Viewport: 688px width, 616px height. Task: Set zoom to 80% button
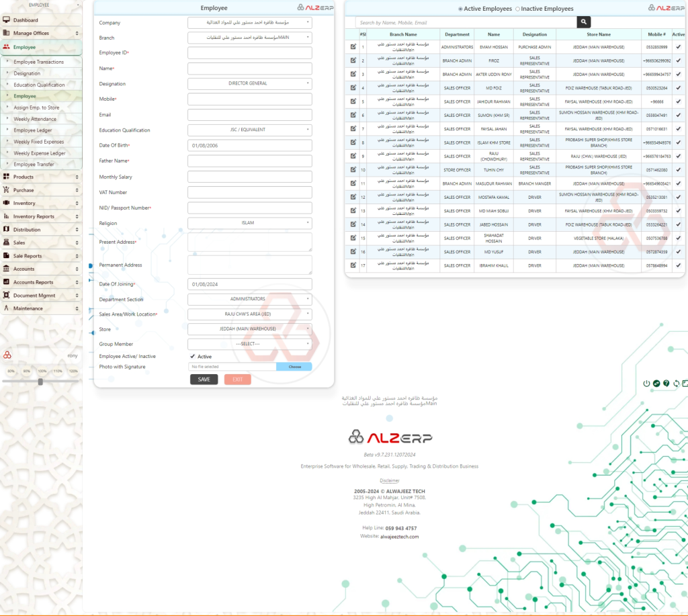click(11, 371)
